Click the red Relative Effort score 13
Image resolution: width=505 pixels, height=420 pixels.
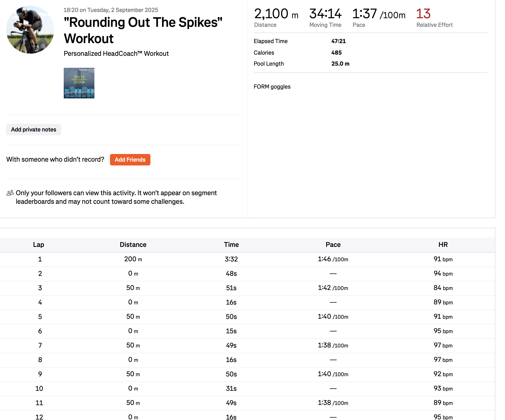[x=423, y=14]
